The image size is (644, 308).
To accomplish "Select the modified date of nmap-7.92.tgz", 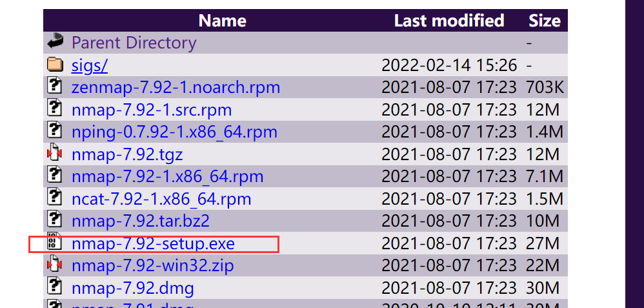I will click(449, 154).
